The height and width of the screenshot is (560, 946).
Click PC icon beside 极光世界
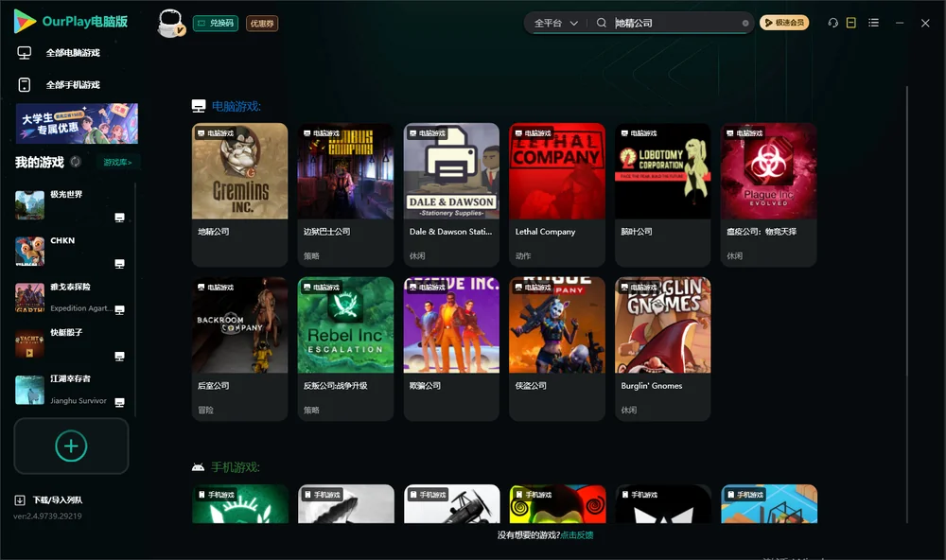[x=119, y=218]
